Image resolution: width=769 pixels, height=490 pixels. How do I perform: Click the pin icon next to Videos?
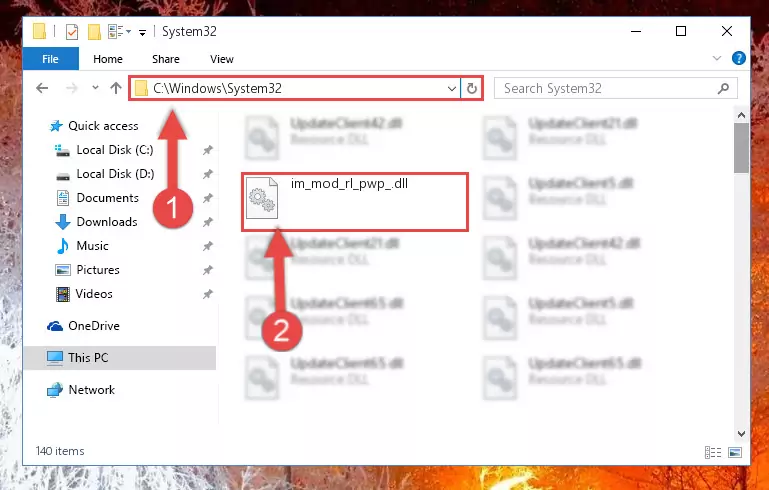point(208,294)
